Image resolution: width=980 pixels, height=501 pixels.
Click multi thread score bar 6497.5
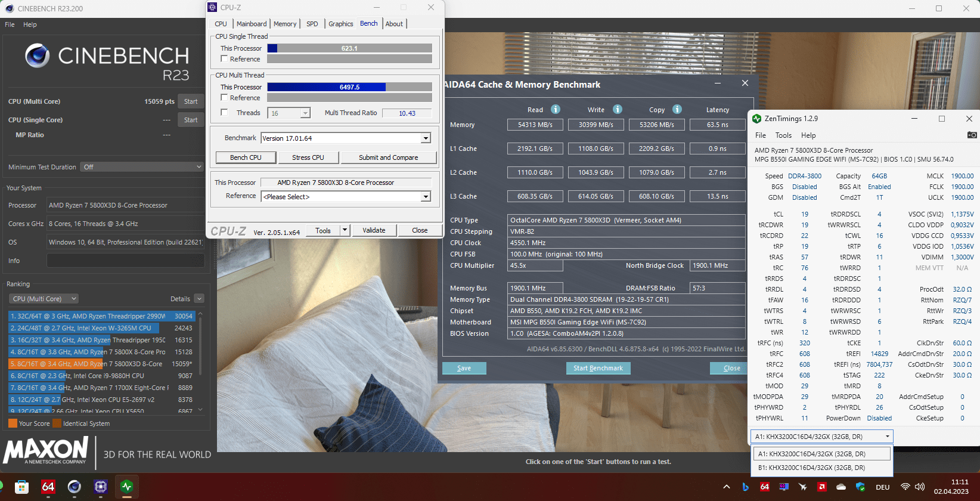pos(349,87)
